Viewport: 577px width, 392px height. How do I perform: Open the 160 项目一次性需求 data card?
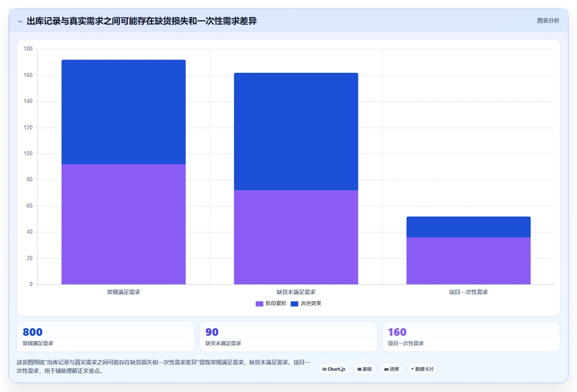471,336
